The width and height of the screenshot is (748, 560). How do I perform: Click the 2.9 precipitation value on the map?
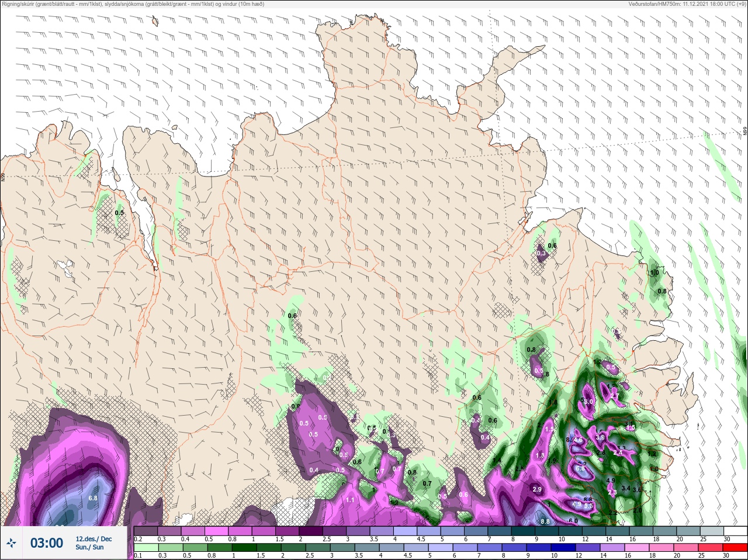537,489
